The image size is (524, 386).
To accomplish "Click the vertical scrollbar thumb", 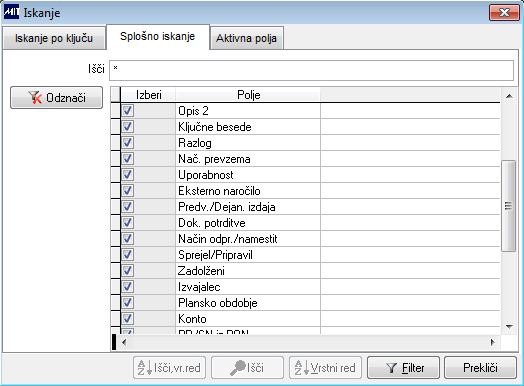I will coord(509,206).
